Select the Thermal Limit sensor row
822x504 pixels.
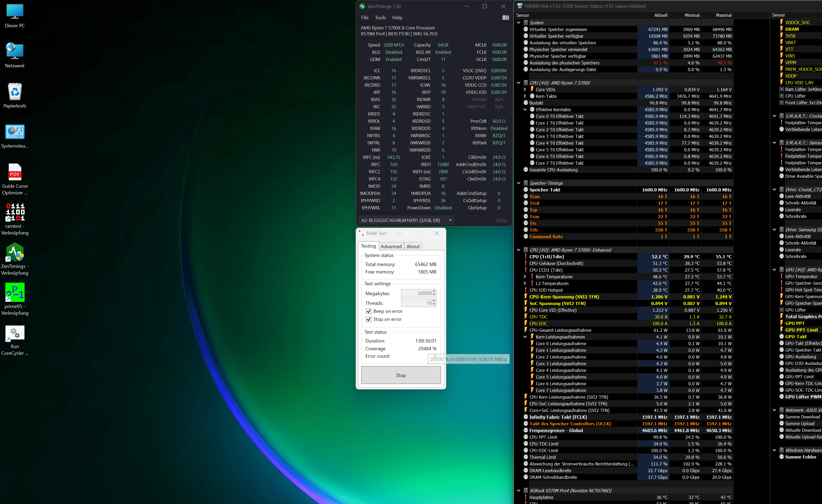coord(624,457)
